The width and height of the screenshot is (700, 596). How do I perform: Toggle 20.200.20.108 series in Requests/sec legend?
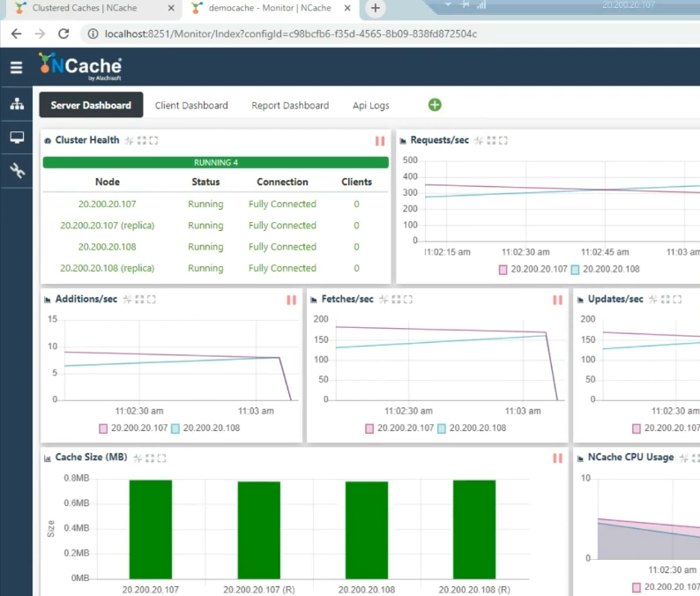click(x=606, y=269)
